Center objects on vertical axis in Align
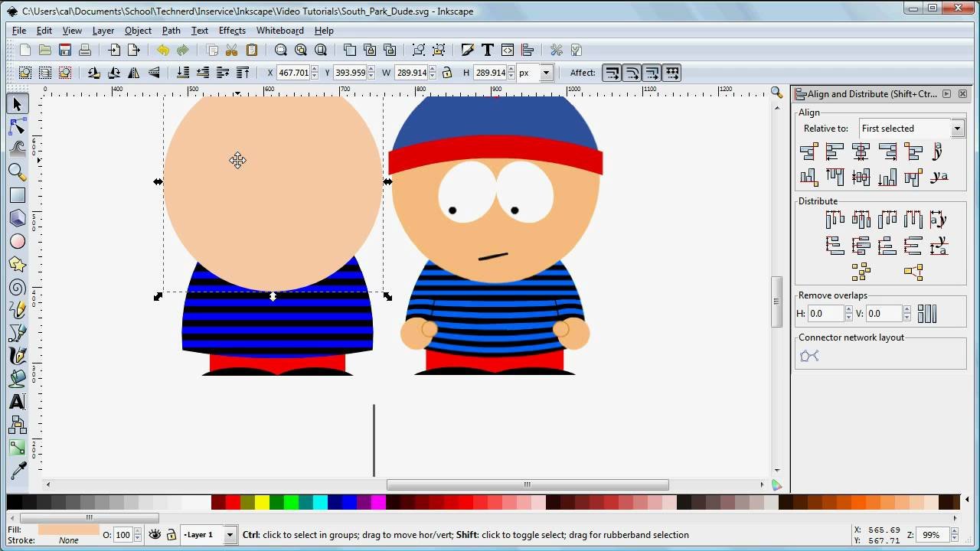Viewport: 980px width, 551px height. coord(861,152)
